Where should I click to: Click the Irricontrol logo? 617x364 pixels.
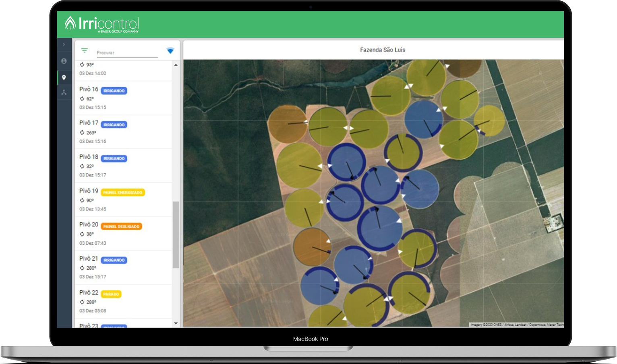click(102, 24)
